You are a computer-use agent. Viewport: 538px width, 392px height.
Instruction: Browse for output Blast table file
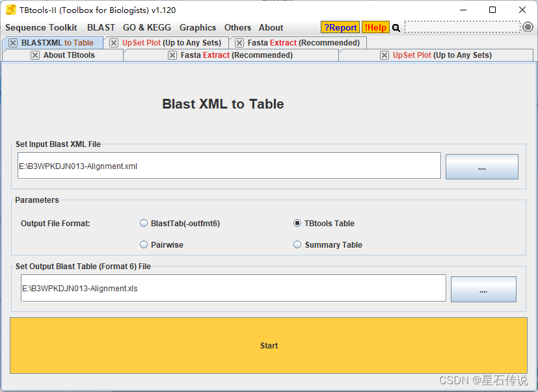tap(483, 289)
